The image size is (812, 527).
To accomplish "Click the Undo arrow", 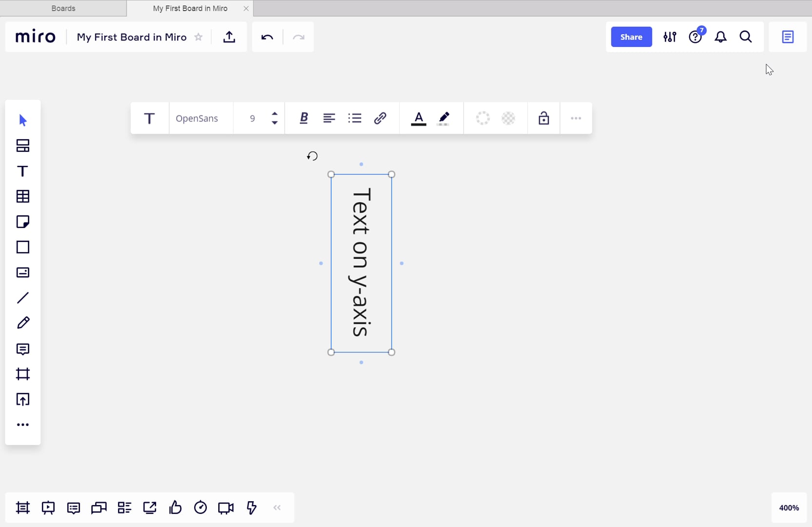I will (x=267, y=37).
